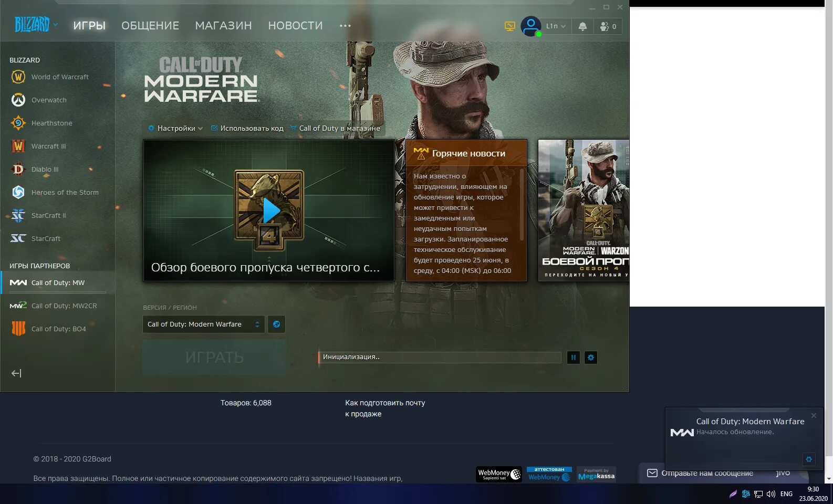
Task: Open the taskbar clock and date
Action: click(x=813, y=494)
